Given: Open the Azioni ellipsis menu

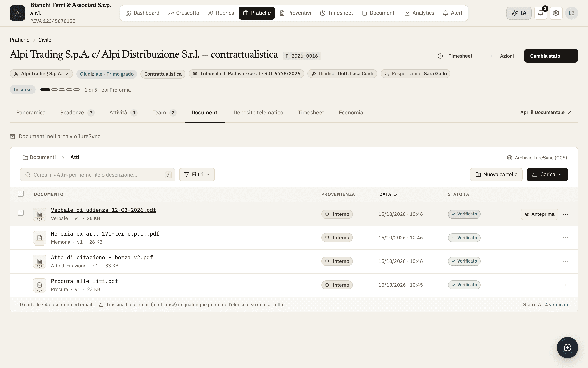Looking at the screenshot, I should click(501, 56).
